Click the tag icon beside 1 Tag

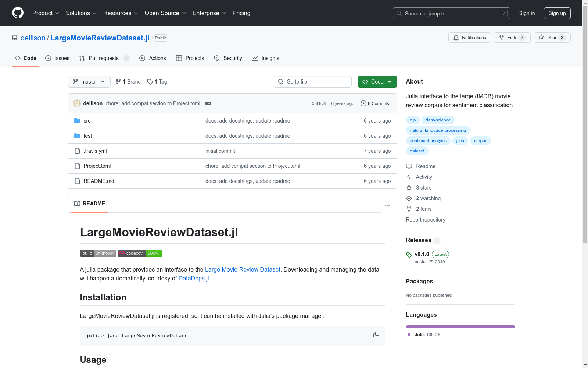pos(150,82)
